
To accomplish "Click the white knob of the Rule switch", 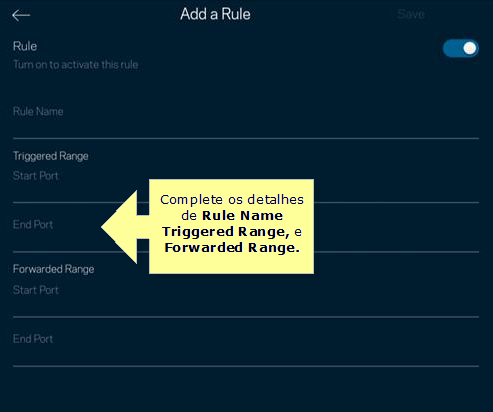I will click(470, 48).
